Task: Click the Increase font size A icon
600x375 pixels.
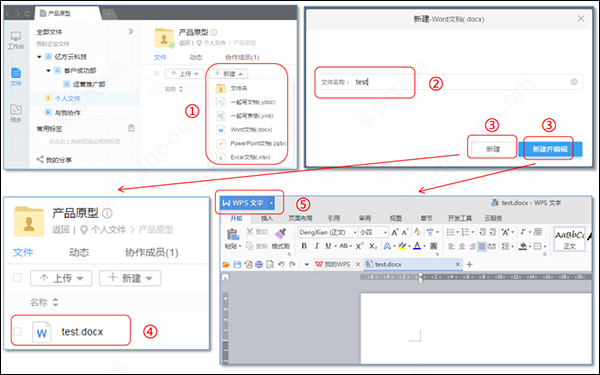Action: point(395,232)
